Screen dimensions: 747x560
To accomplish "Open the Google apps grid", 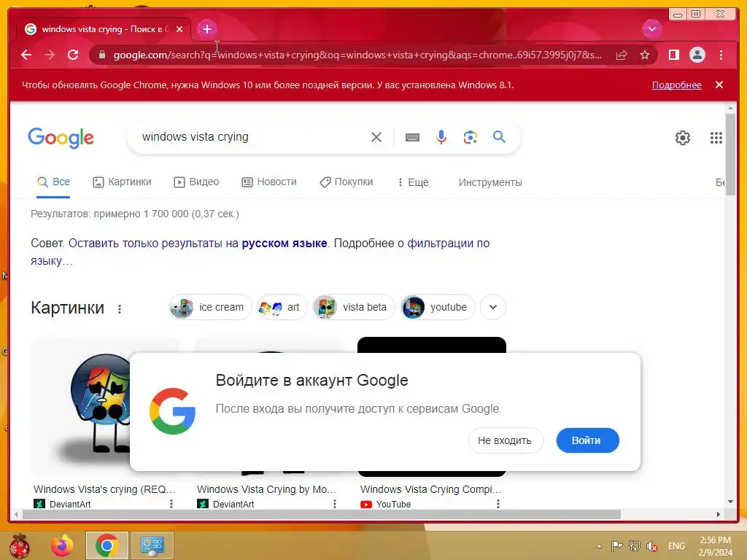I will point(716,138).
